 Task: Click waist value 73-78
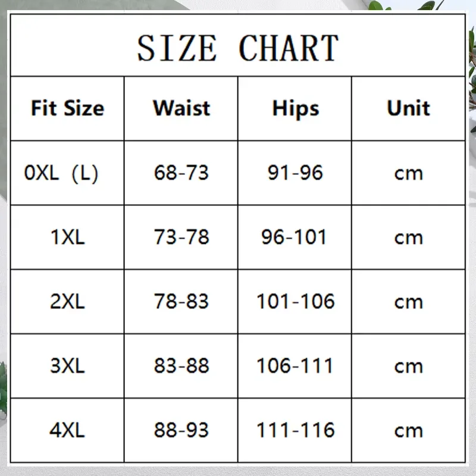tap(181, 237)
